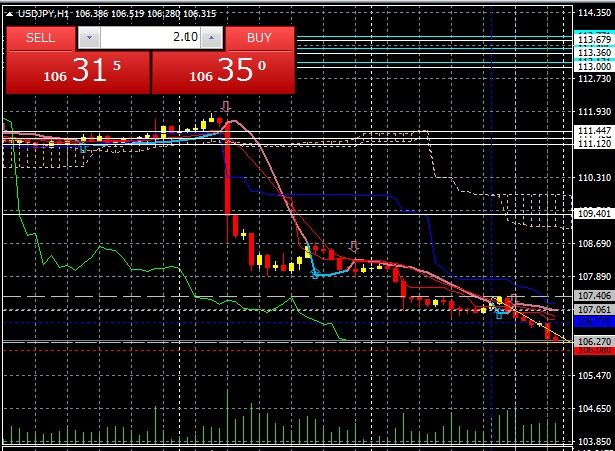Image resolution: width=615 pixels, height=451 pixels.
Task: Click the 114.350 price scale label
Action: point(595,13)
